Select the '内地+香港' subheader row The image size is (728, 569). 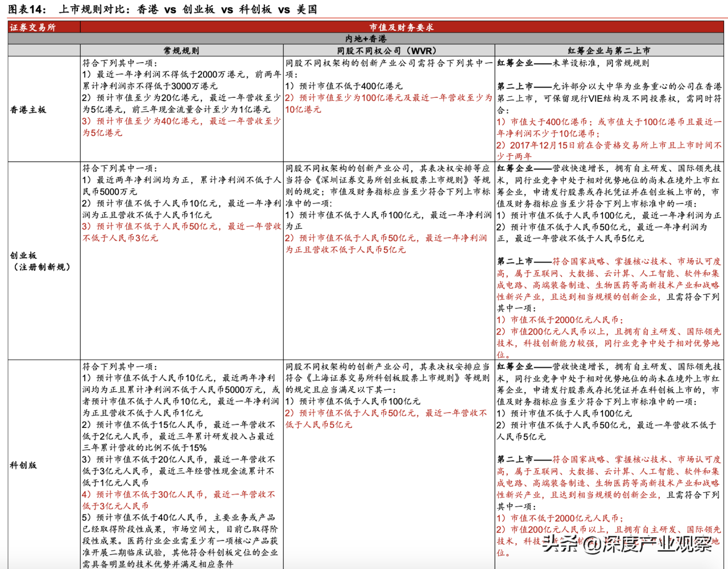point(365,39)
